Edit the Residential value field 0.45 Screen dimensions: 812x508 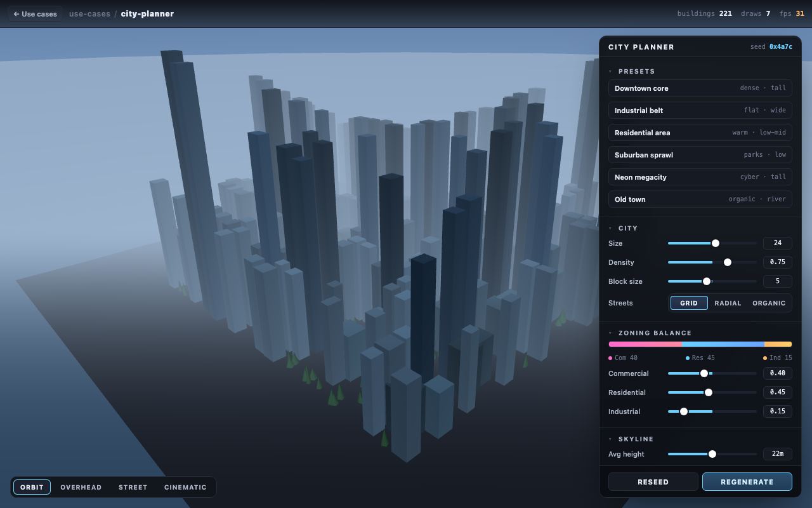tap(778, 392)
